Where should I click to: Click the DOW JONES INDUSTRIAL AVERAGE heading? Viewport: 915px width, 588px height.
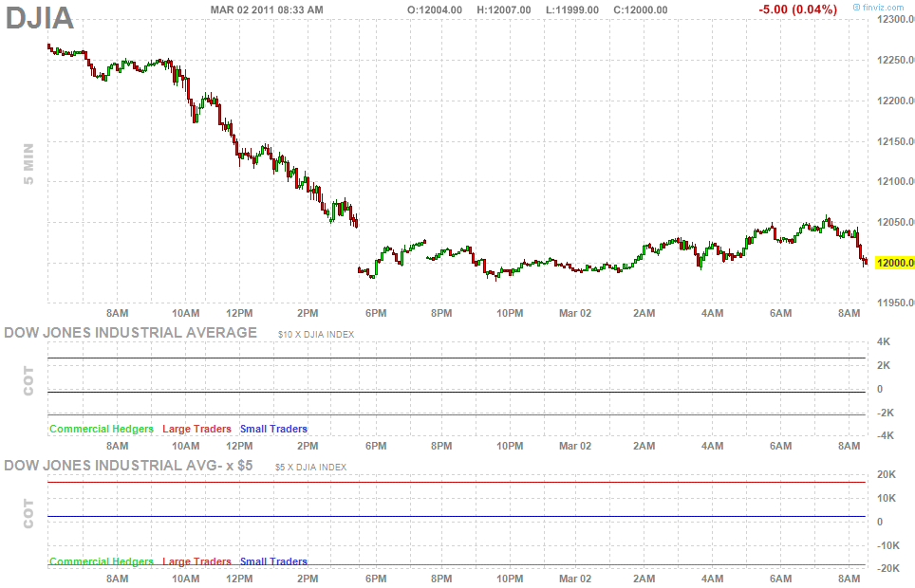click(131, 333)
